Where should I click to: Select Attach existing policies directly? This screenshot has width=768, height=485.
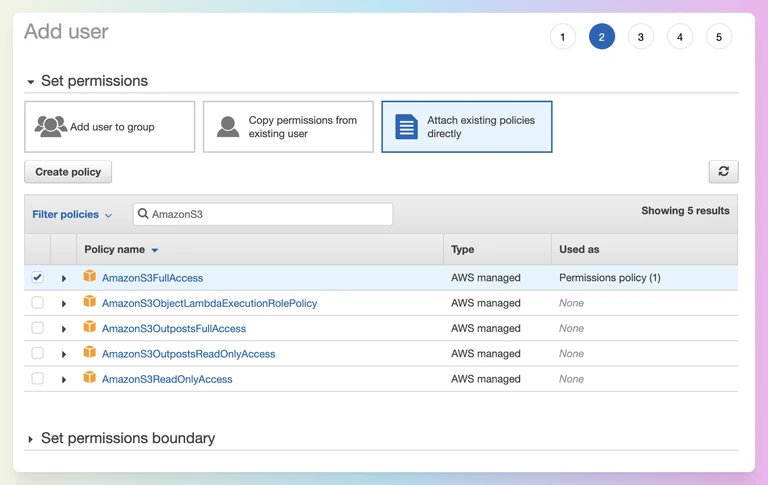pos(467,127)
